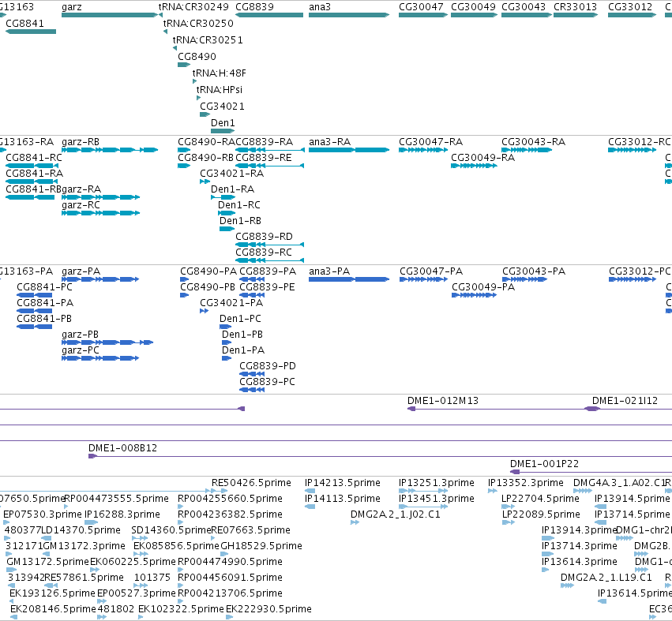Screen dimensions: 672x621
Task: Click CG8839-RE transcript label
Action: [264, 158]
